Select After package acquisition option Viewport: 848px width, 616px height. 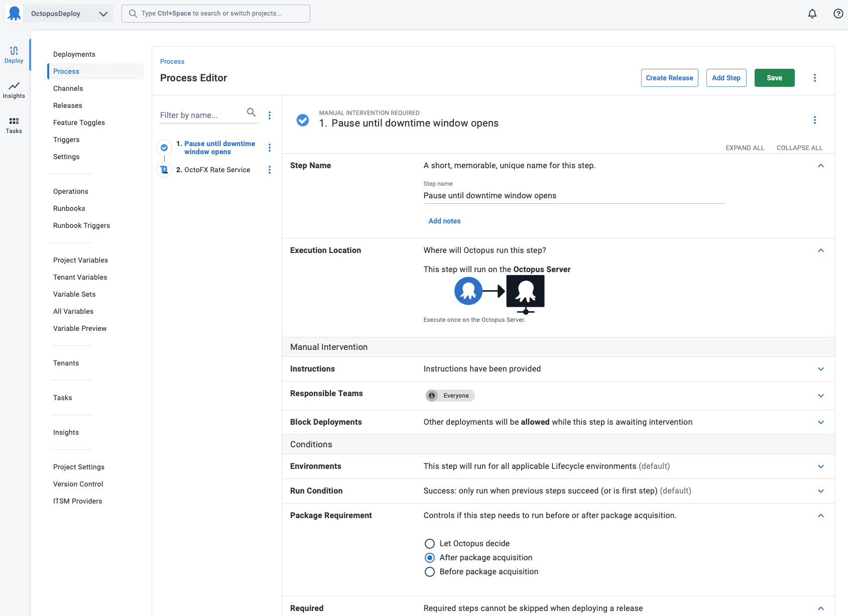click(x=430, y=558)
